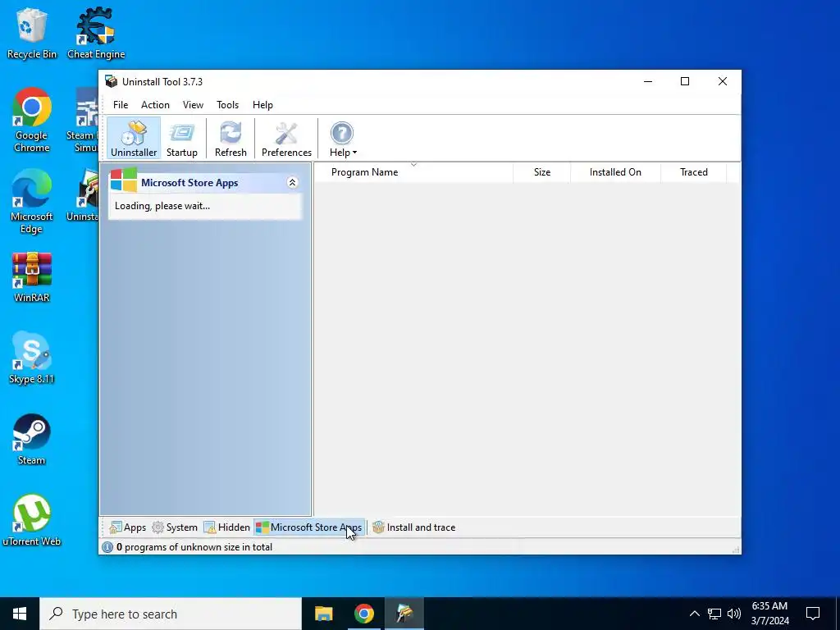Select the WinRAR desktop shortcut

pyautogui.click(x=32, y=277)
